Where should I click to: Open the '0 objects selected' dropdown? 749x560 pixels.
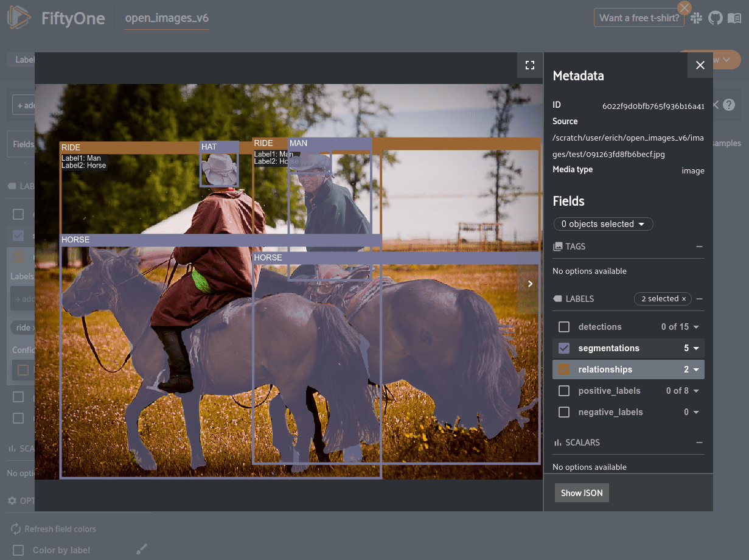click(x=603, y=224)
